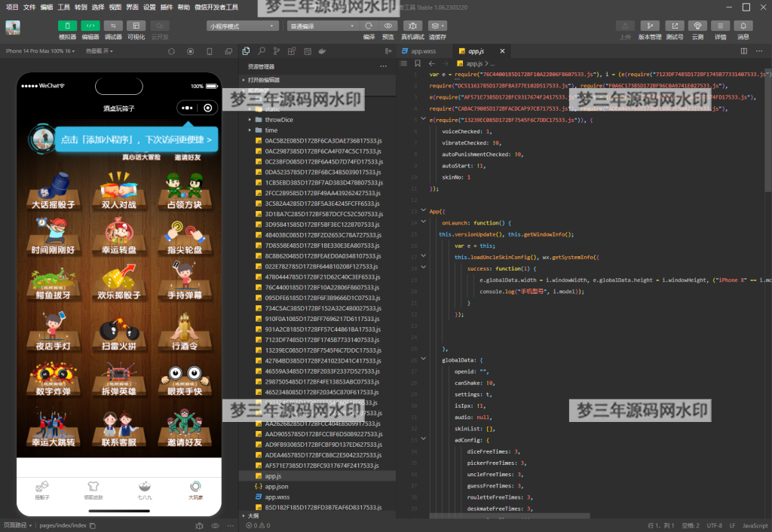Tap the 联系客服 button in the simulator
Screen dimensions: 772x532
pos(118,429)
